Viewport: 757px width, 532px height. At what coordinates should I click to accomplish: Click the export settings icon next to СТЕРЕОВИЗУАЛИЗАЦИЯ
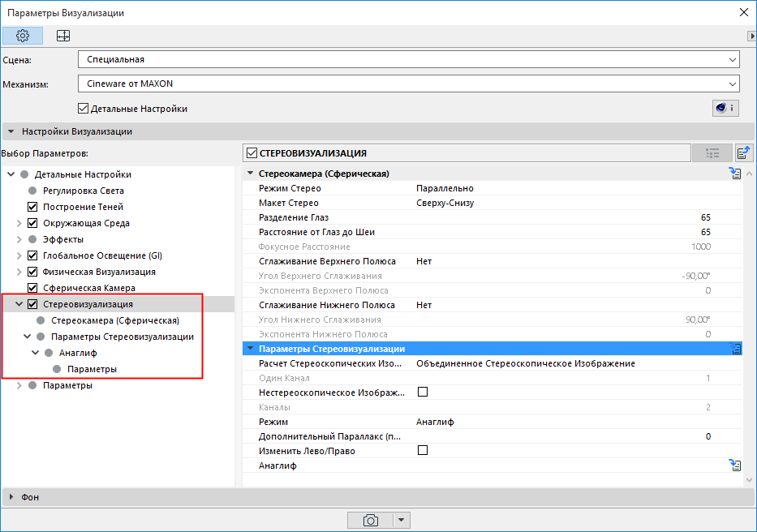pos(743,153)
